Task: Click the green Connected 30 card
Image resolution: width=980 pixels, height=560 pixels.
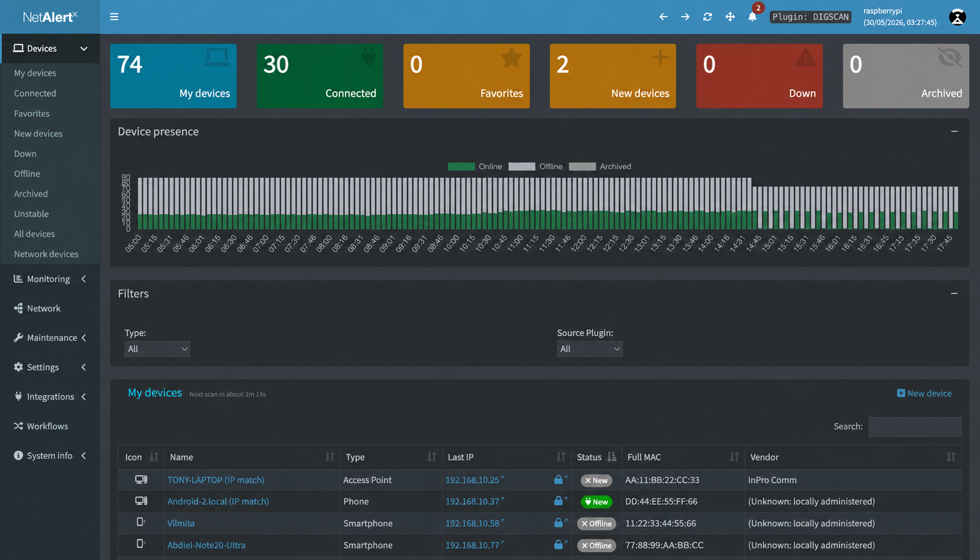Action: tap(320, 76)
